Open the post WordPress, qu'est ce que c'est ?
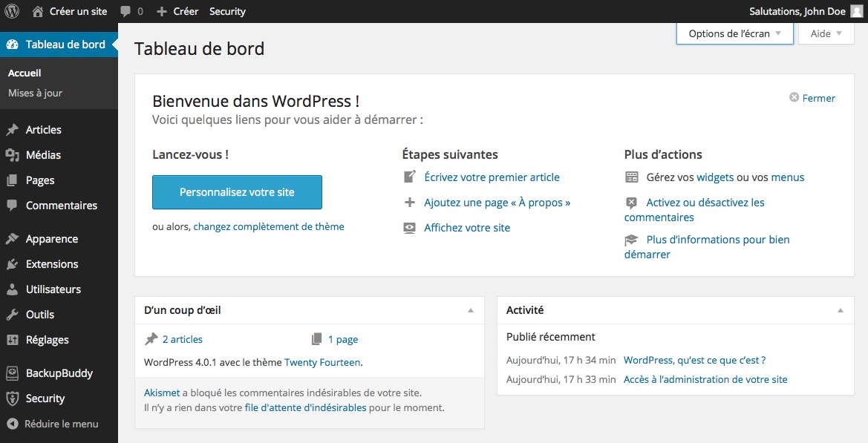 pyautogui.click(x=694, y=360)
